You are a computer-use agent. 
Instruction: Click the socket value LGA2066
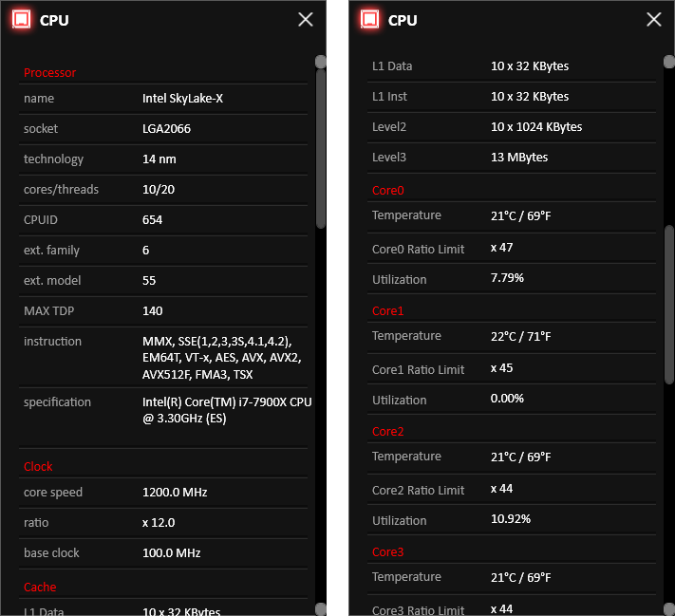point(166,129)
